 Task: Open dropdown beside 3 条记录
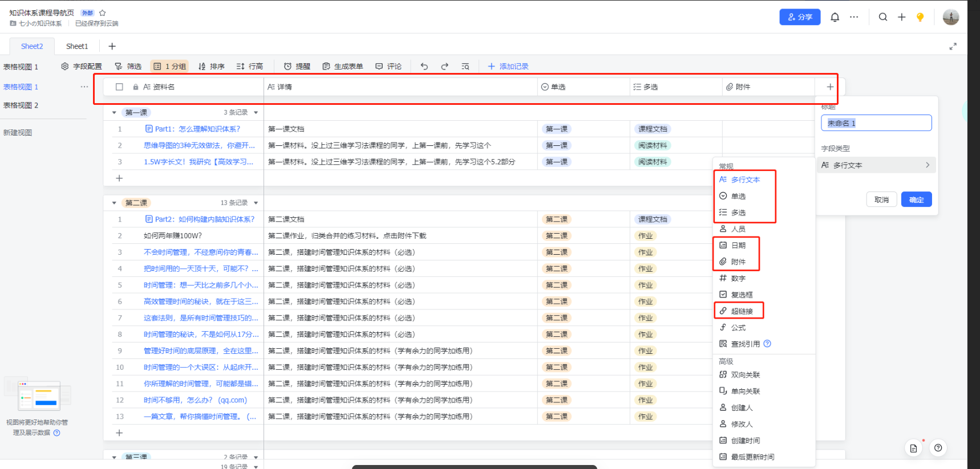(x=256, y=112)
